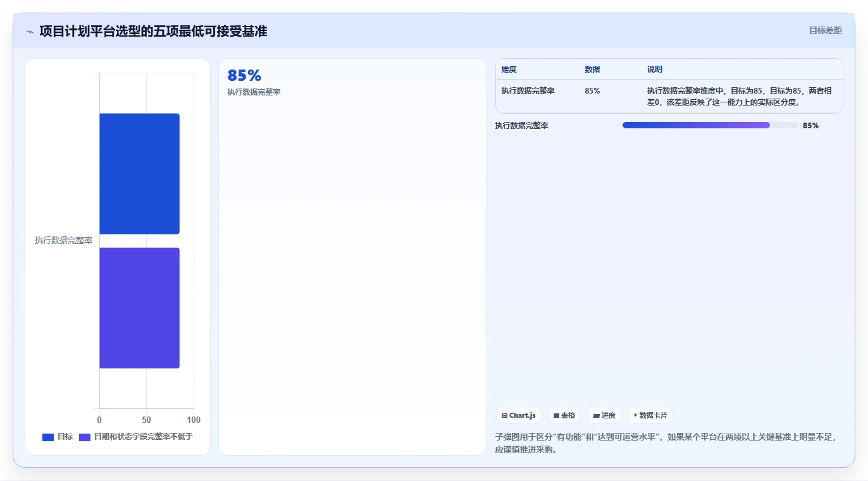Click the 执行数据完整率 progress bar
Screen dimensions: 868x481
point(710,125)
